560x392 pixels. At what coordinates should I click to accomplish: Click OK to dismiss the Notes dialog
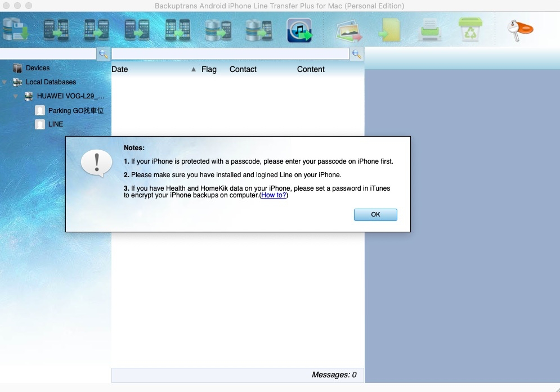point(375,215)
